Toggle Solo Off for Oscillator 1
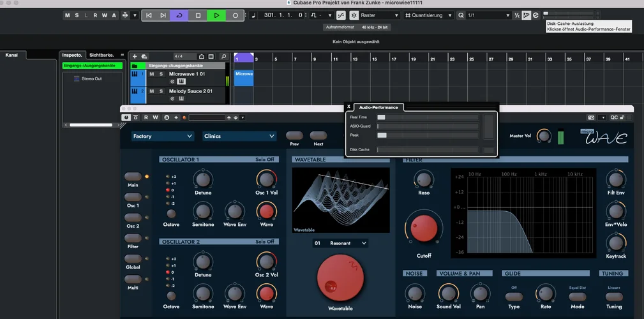644x319 pixels. 264,159
